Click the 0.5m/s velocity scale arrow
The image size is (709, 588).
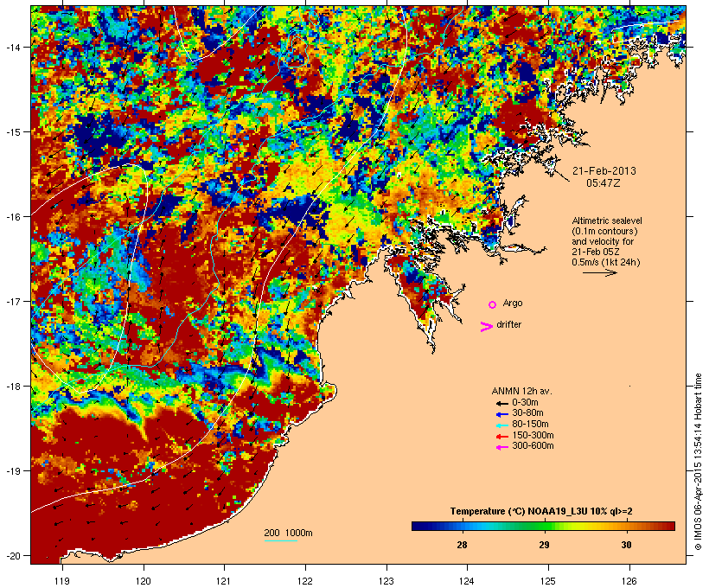tap(600, 272)
